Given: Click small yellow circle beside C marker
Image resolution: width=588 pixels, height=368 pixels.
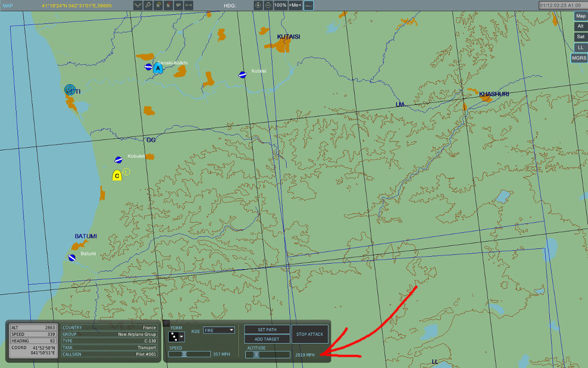Looking at the screenshot, I should tap(126, 172).
